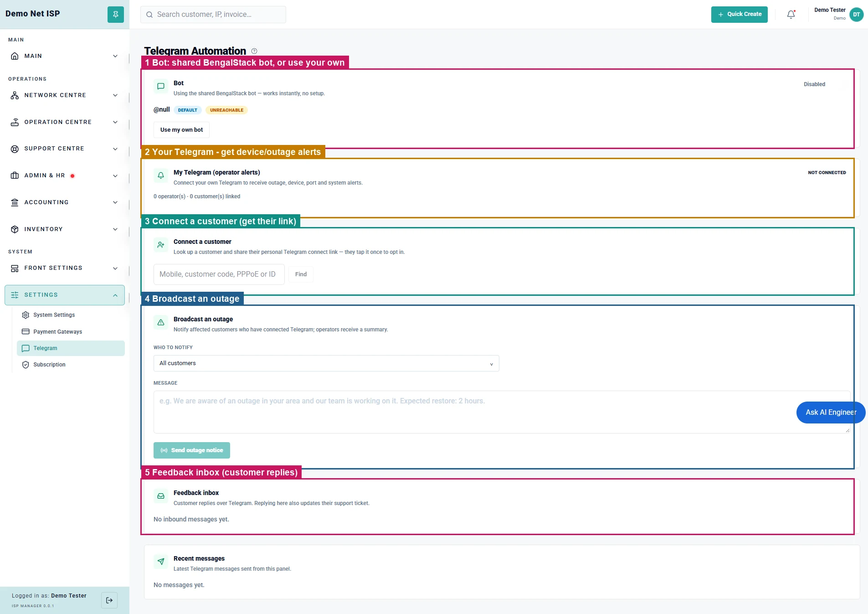
Task: Click the Connect a customer person icon
Action: 161,245
